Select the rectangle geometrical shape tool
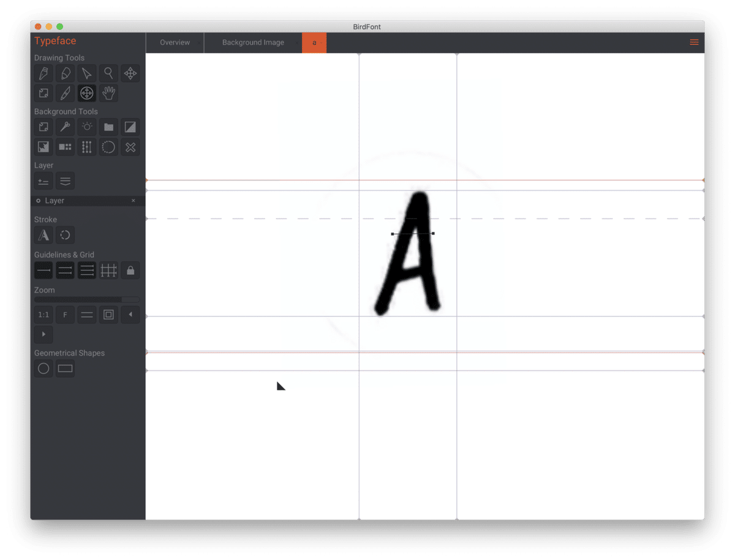735x560 pixels. (65, 368)
